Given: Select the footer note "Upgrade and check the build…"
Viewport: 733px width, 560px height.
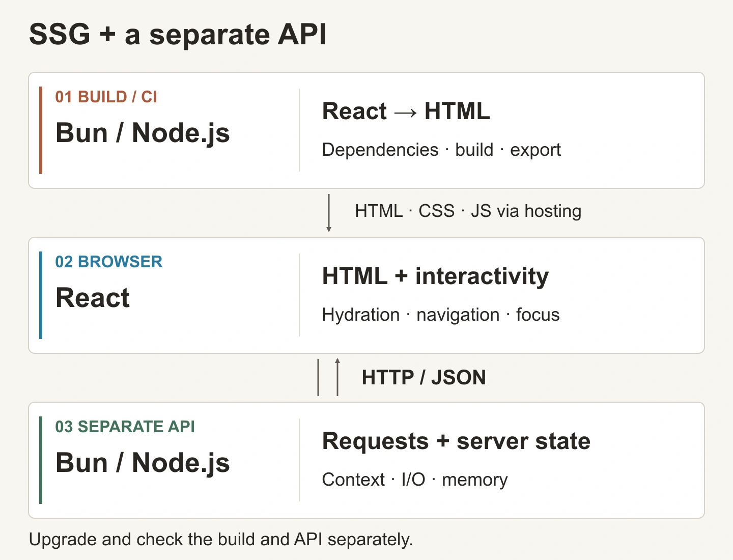Looking at the screenshot, I should pos(221,539).
